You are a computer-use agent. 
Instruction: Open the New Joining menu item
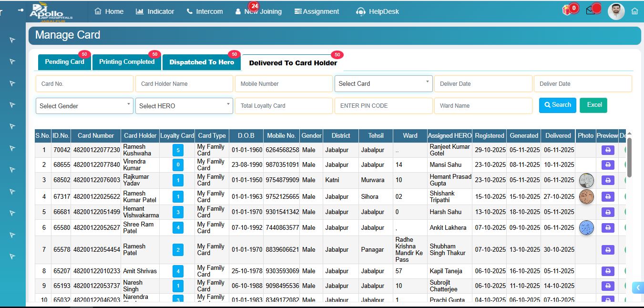(x=258, y=11)
